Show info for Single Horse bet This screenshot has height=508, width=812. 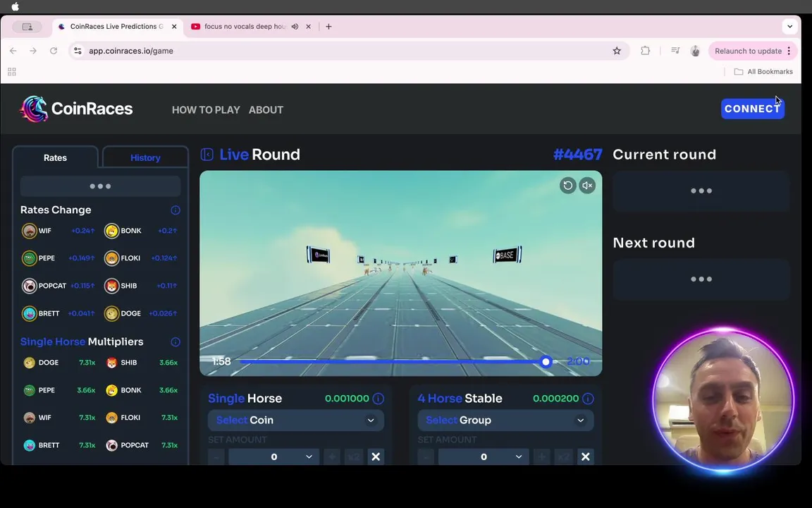tap(379, 399)
